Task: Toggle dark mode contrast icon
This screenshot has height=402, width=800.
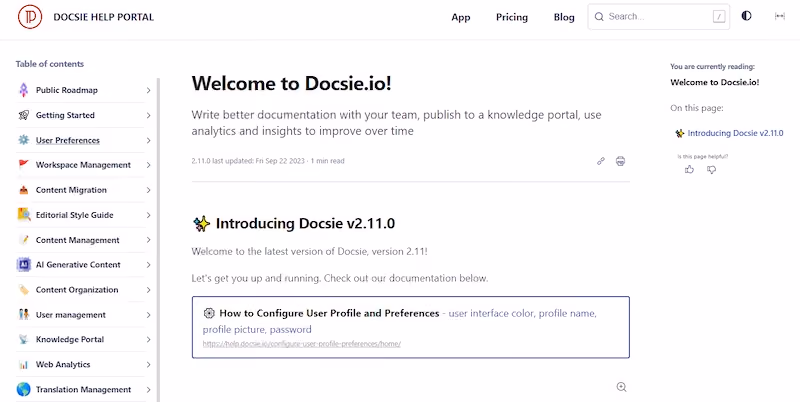Action: coord(746,16)
